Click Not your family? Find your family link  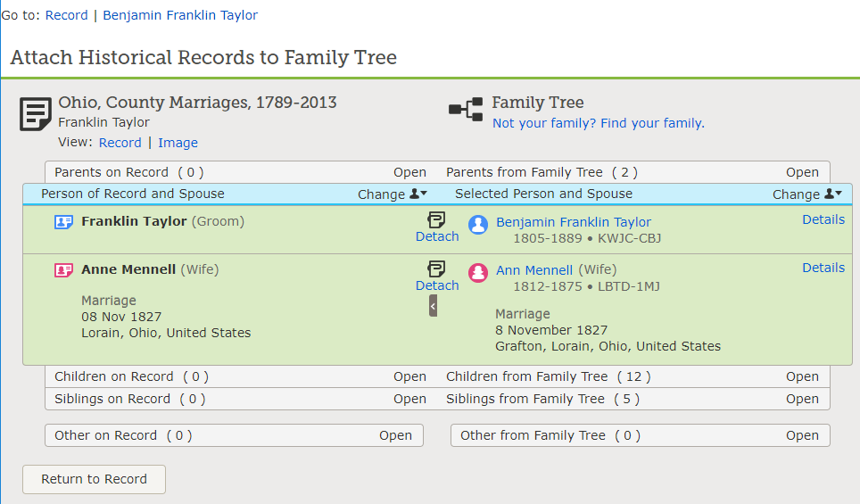click(x=598, y=123)
